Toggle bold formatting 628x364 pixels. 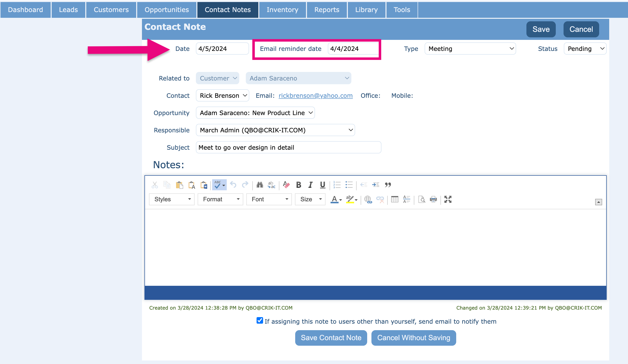pyautogui.click(x=298, y=185)
